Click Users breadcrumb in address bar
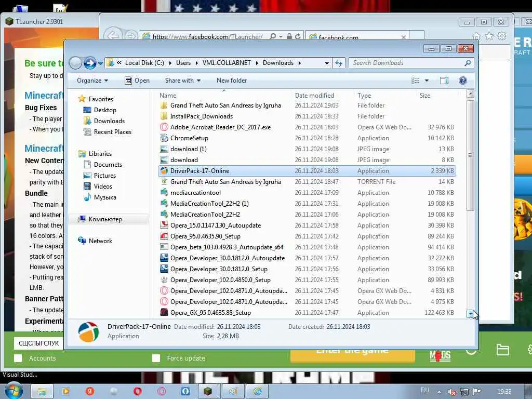The image size is (532, 399). (x=183, y=63)
